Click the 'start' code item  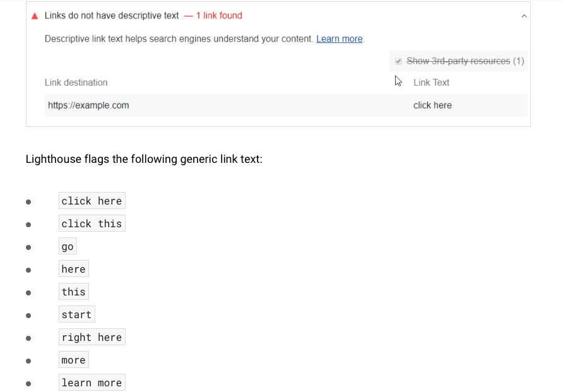point(77,314)
